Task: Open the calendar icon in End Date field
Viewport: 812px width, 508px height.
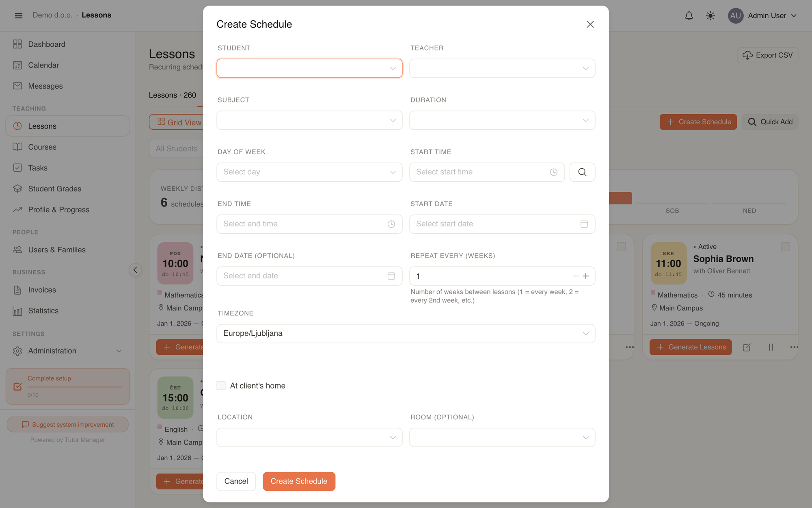Action: 391,276
